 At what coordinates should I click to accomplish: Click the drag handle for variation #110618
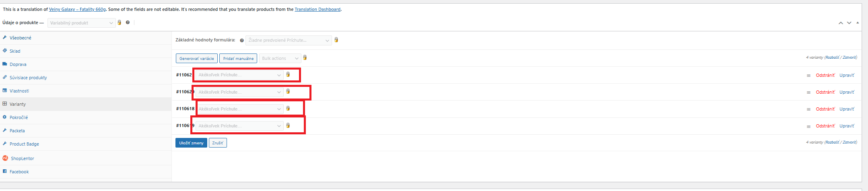tap(808, 109)
